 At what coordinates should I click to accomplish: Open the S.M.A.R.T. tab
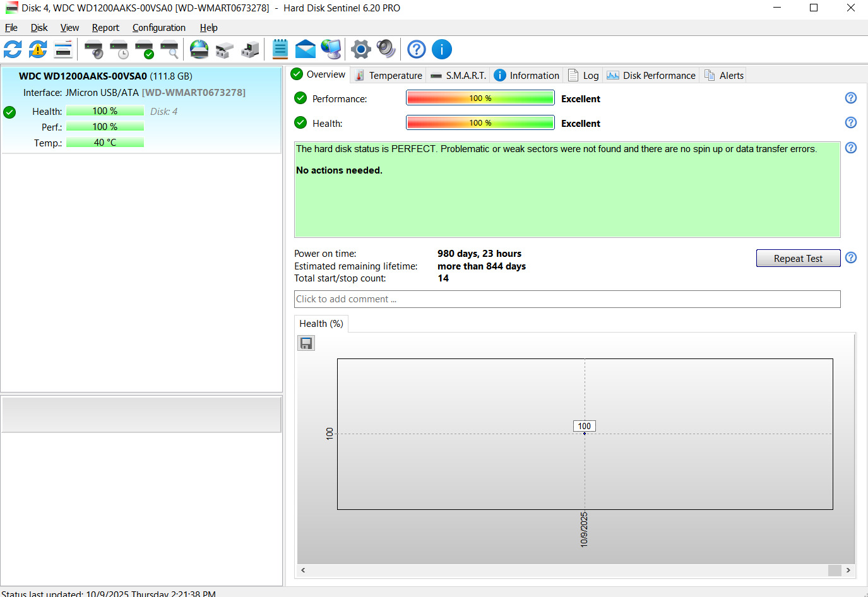[458, 75]
